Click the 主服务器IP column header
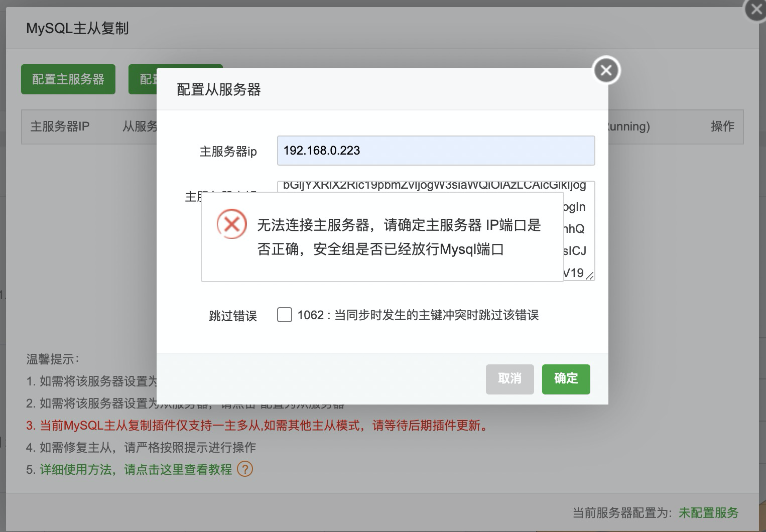 (x=60, y=126)
